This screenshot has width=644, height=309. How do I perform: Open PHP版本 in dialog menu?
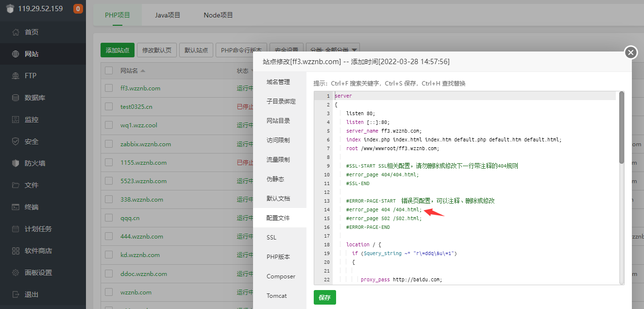tap(280, 257)
